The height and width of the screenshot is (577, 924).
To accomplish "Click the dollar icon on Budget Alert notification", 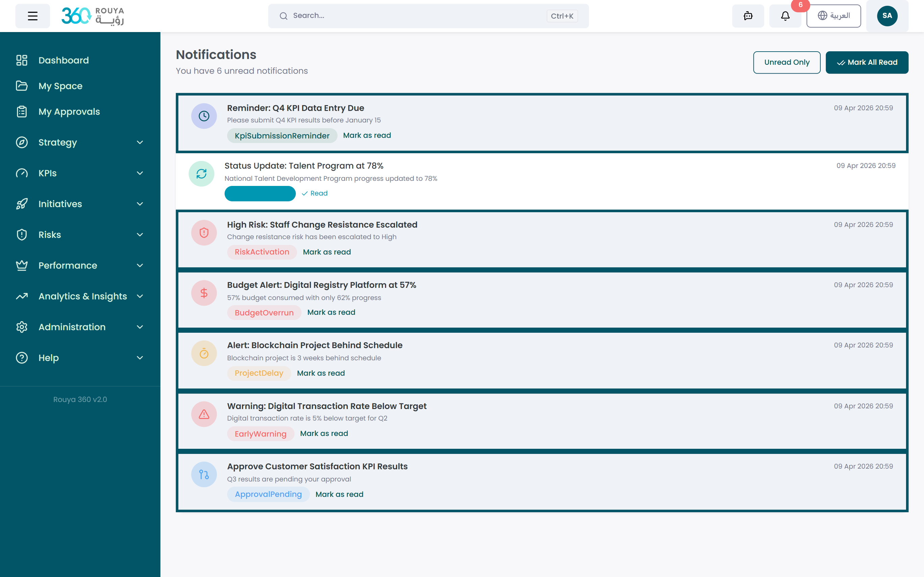I will coord(204,293).
